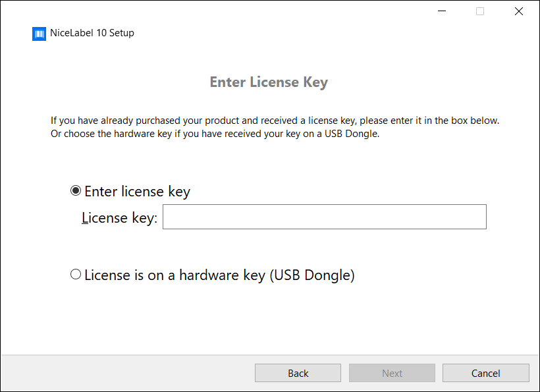Choose 'License is on a hardware key (USB Dongle)'
The height and width of the screenshot is (392, 540).
[x=76, y=274]
